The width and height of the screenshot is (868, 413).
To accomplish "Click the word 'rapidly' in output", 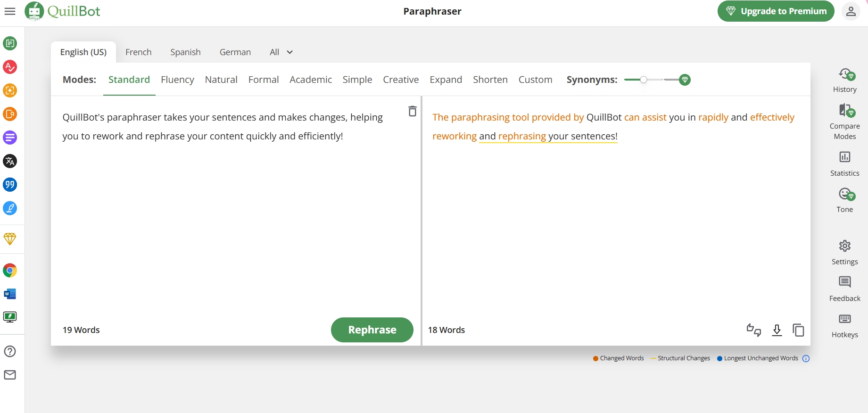I will click(x=713, y=117).
